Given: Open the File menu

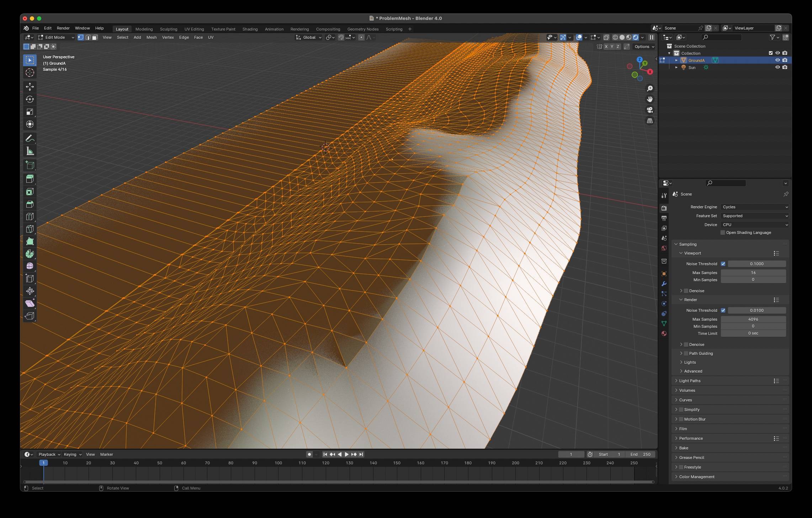Looking at the screenshot, I should coord(36,28).
